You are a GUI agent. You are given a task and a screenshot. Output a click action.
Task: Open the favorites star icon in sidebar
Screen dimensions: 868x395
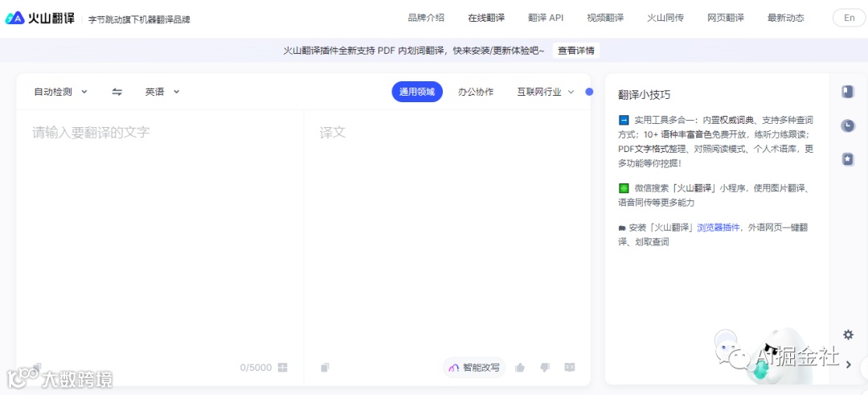point(848,159)
